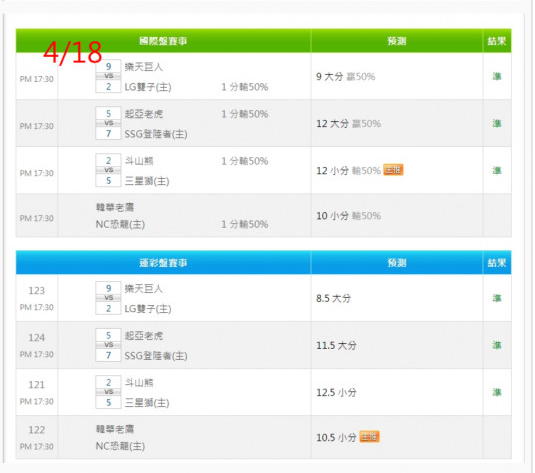The image size is (535, 473).
Task: Select SSG登陸者(主) in game 124 row
Action: (x=156, y=356)
